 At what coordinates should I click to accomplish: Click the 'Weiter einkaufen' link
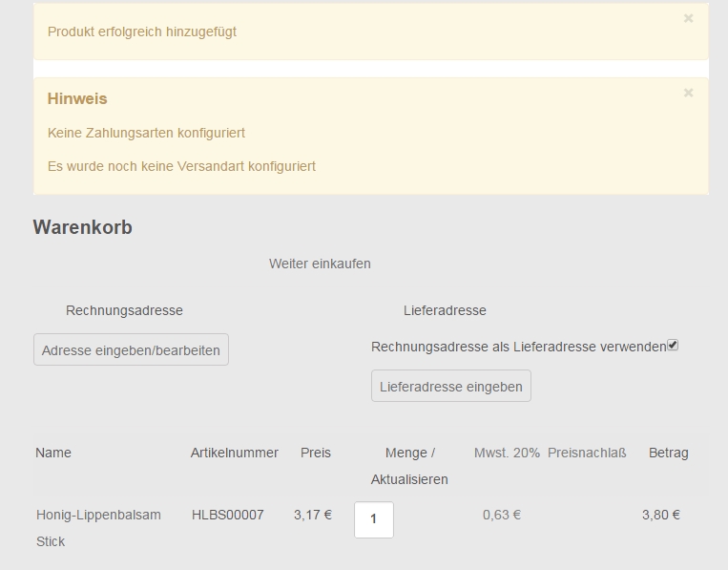(320, 264)
